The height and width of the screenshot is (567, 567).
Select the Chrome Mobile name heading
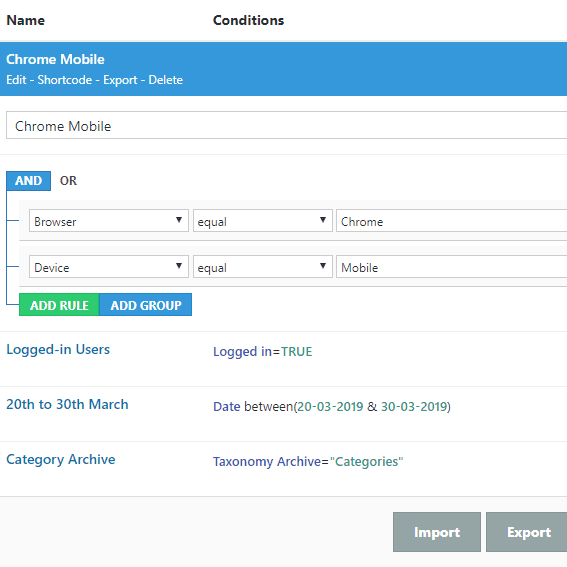(55, 59)
